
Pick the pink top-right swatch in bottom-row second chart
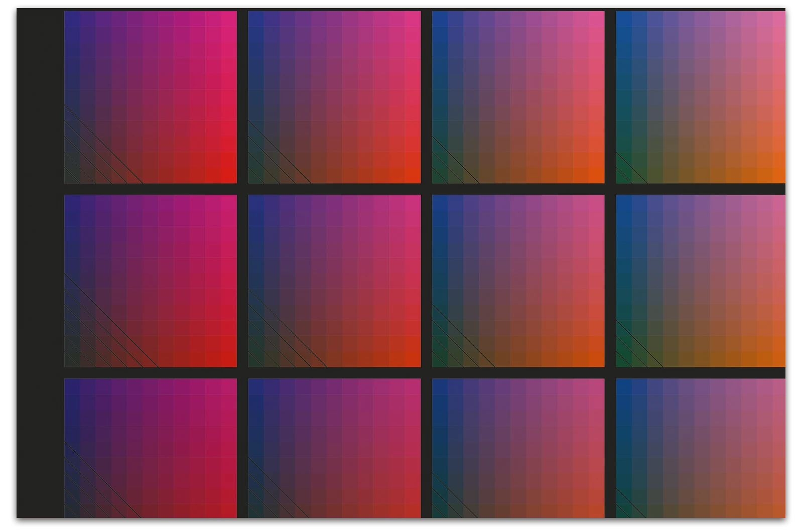pos(413,386)
